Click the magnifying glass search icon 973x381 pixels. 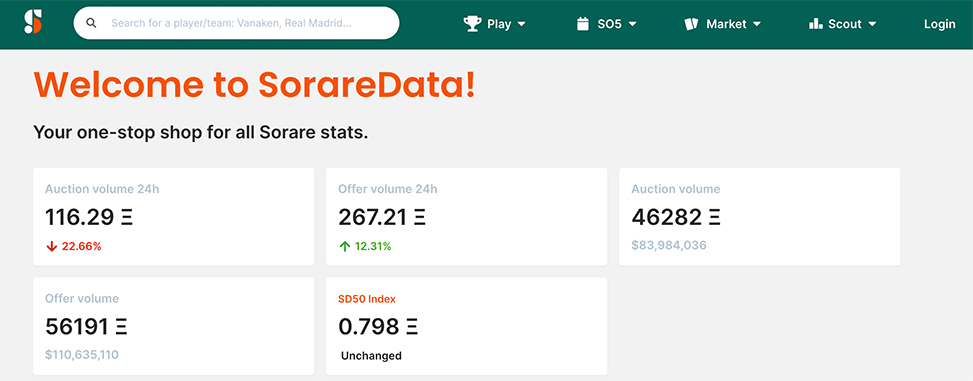pyautogui.click(x=91, y=24)
